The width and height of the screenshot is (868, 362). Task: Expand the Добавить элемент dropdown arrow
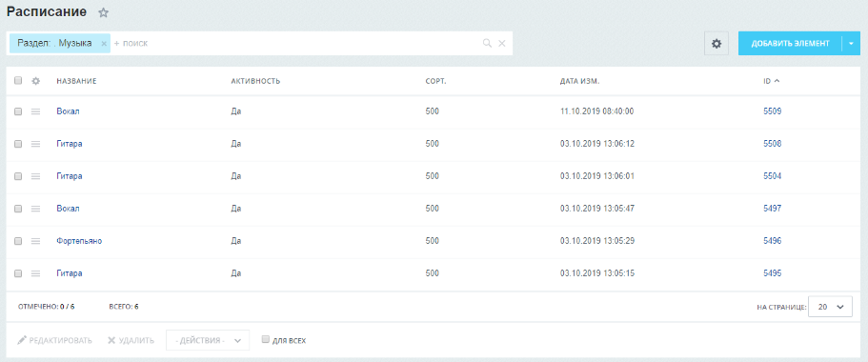click(x=851, y=43)
